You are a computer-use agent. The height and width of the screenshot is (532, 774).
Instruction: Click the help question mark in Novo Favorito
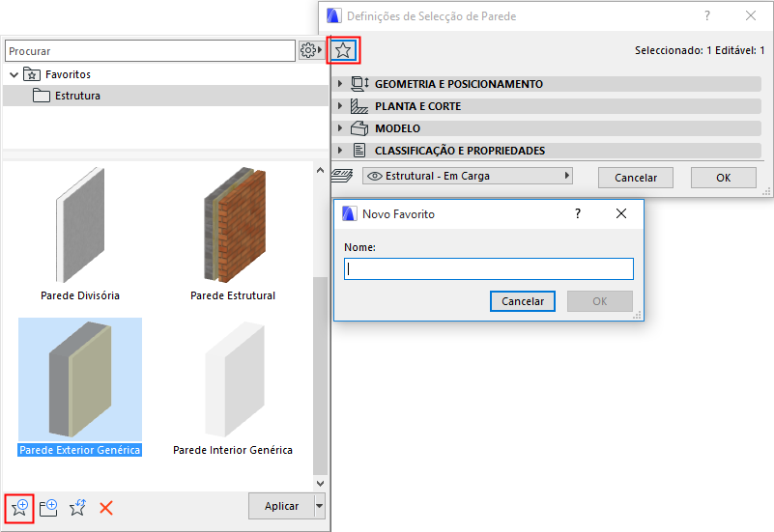tap(578, 213)
